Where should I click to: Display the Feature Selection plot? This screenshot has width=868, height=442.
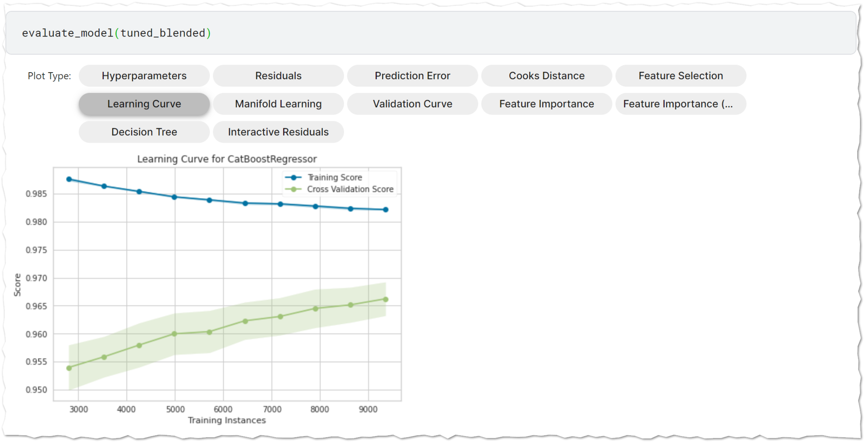coord(681,76)
